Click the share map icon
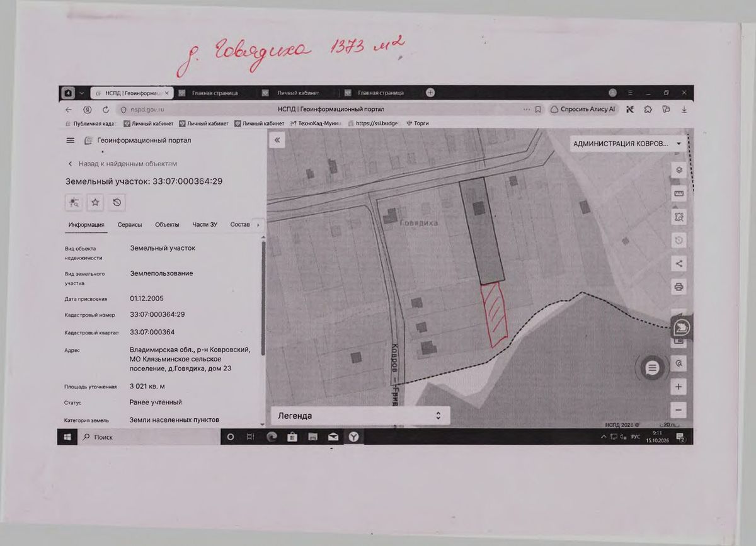This screenshot has width=756, height=546. [679, 264]
